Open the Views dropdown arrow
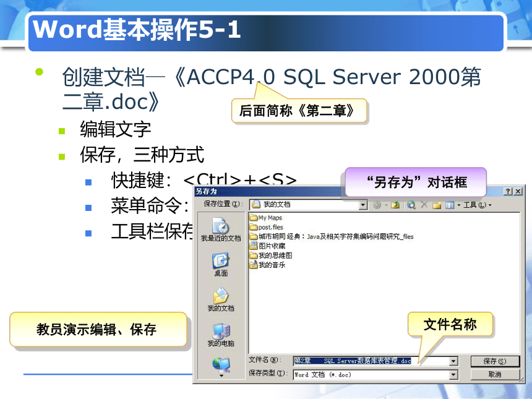The image size is (532, 399). 459,205
